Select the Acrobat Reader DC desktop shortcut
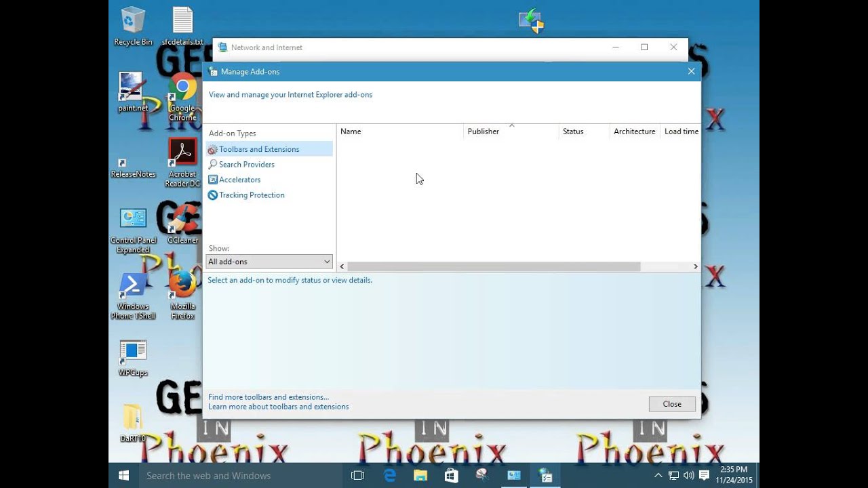Image resolution: width=868 pixels, height=488 pixels. (182, 163)
